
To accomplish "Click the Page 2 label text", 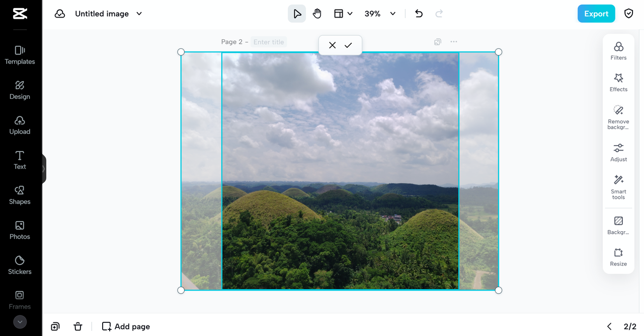I will 232,42.
